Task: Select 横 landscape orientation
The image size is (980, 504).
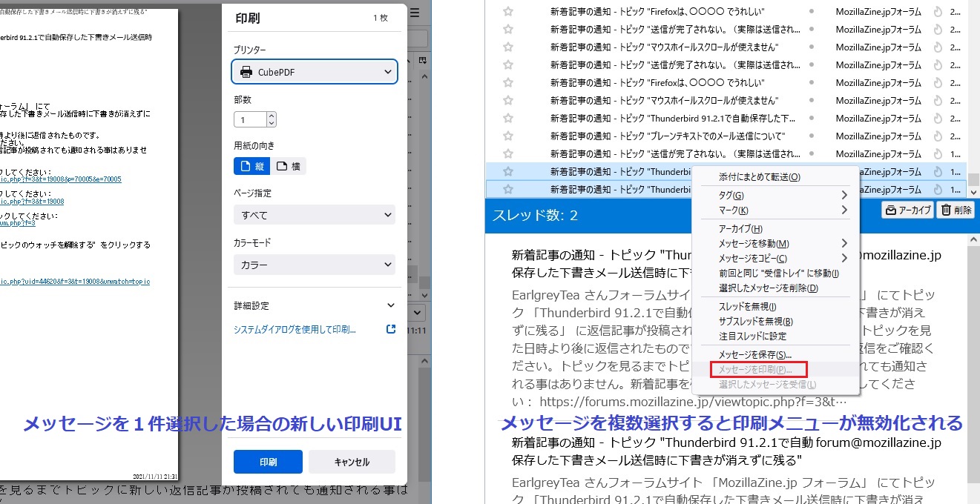Action: click(288, 166)
